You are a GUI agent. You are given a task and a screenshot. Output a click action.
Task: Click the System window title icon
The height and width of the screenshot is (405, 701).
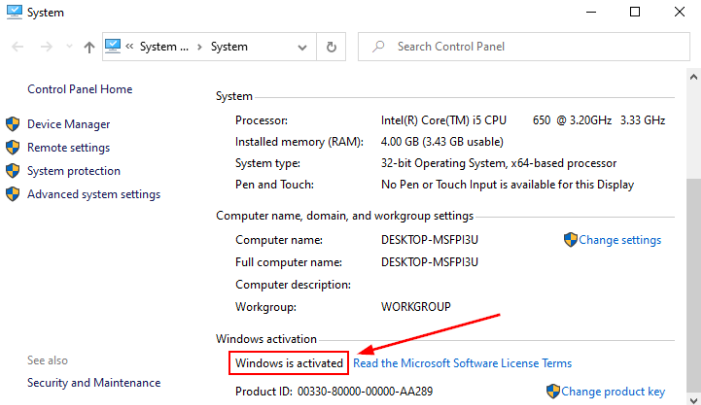tap(14, 12)
